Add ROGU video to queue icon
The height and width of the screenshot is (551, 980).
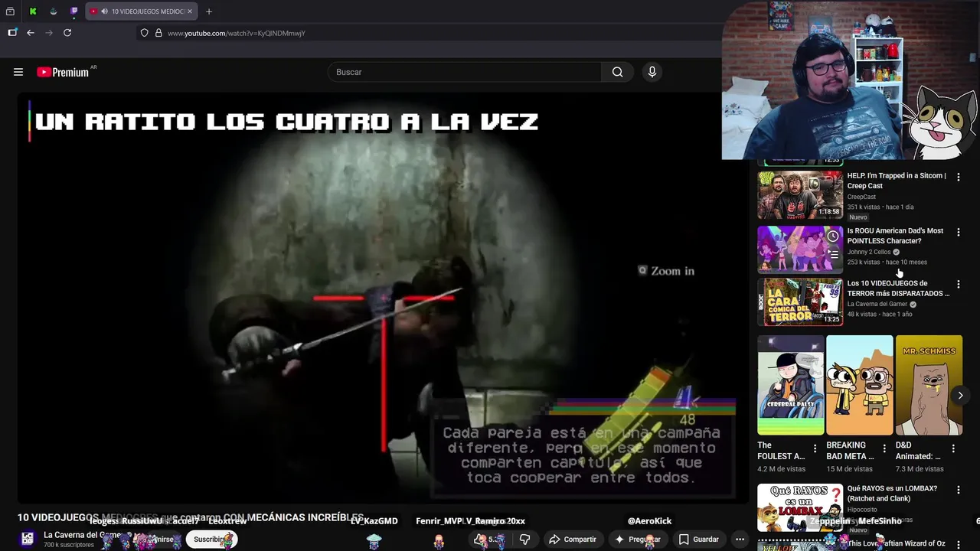click(x=832, y=254)
